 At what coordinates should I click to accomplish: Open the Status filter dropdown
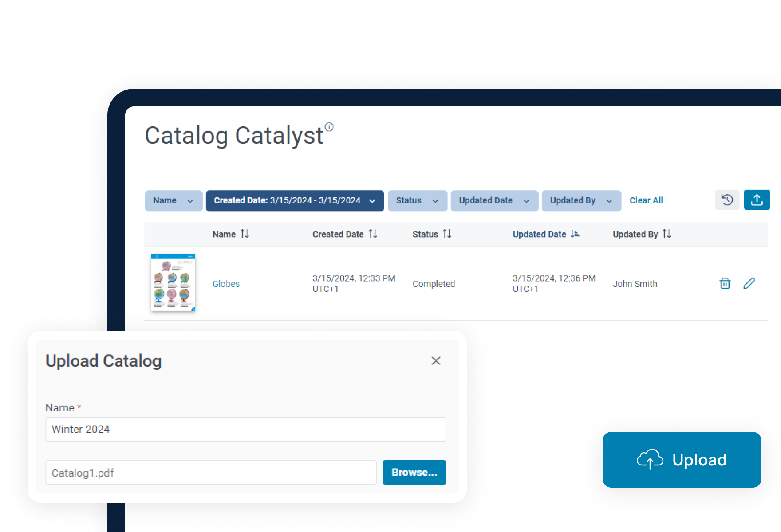coord(418,201)
